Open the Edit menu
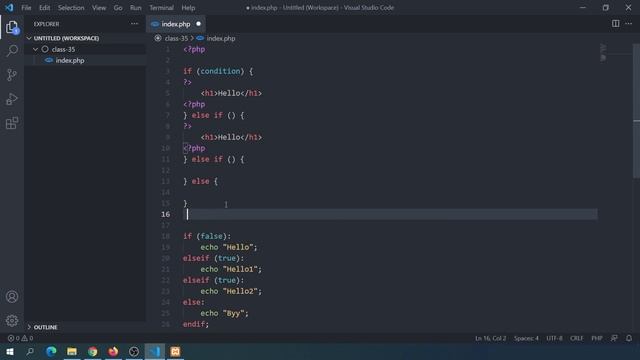 [44, 7]
